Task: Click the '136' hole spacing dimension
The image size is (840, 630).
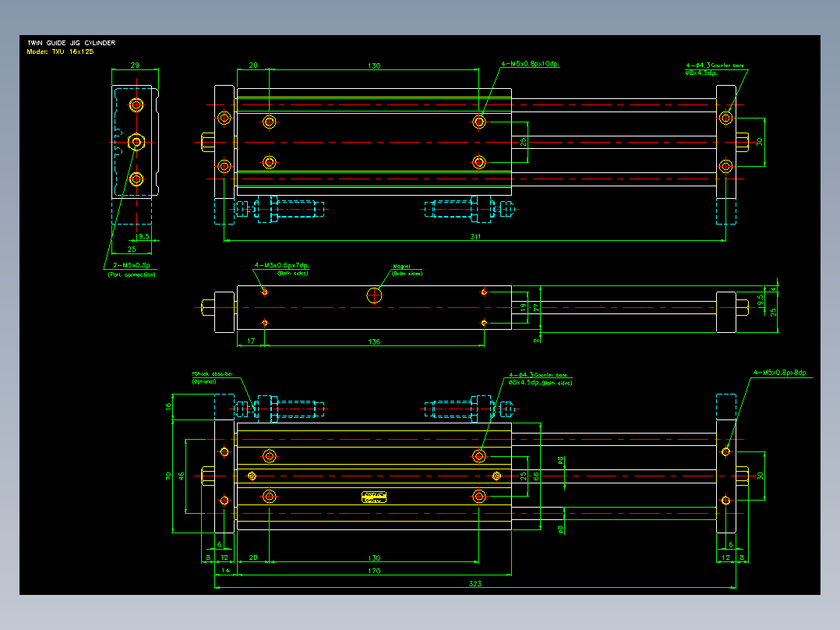Action: coord(374,342)
